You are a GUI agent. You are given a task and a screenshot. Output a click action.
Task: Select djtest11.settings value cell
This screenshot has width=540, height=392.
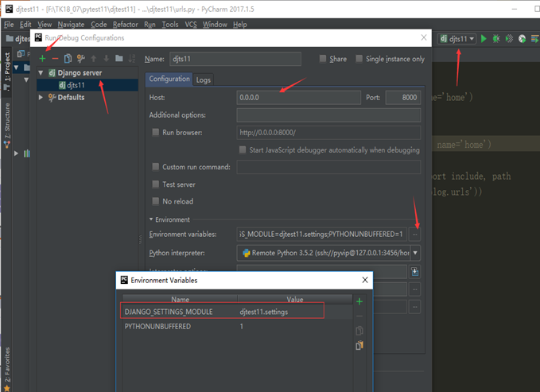tap(264, 312)
